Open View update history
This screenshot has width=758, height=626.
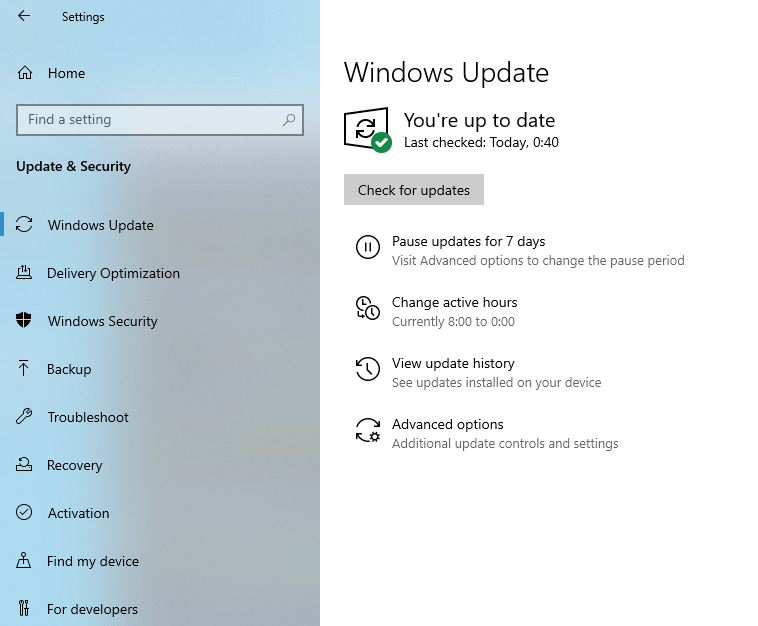click(x=453, y=363)
